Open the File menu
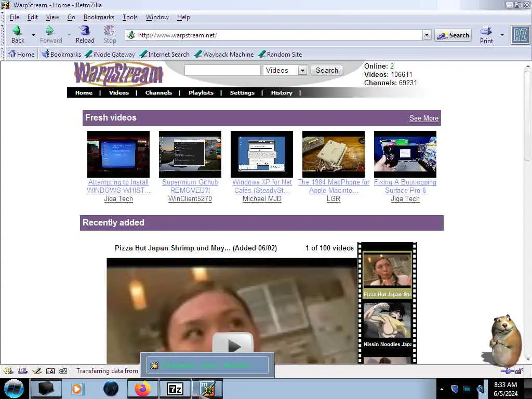The height and width of the screenshot is (399, 532). (x=14, y=17)
